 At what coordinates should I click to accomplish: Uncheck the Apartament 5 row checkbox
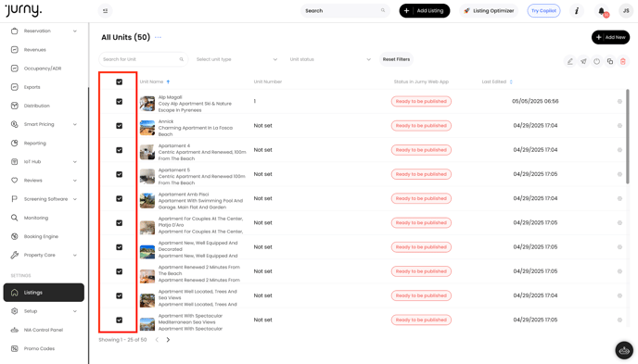click(x=120, y=174)
